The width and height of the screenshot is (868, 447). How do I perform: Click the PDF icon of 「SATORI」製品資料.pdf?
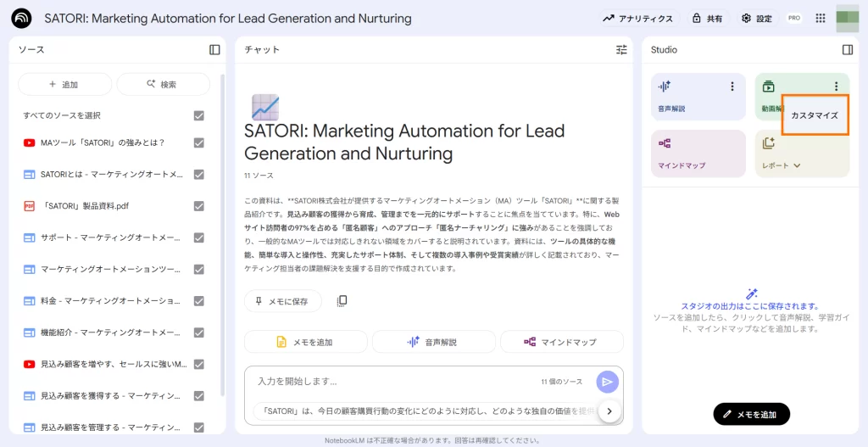click(x=30, y=206)
